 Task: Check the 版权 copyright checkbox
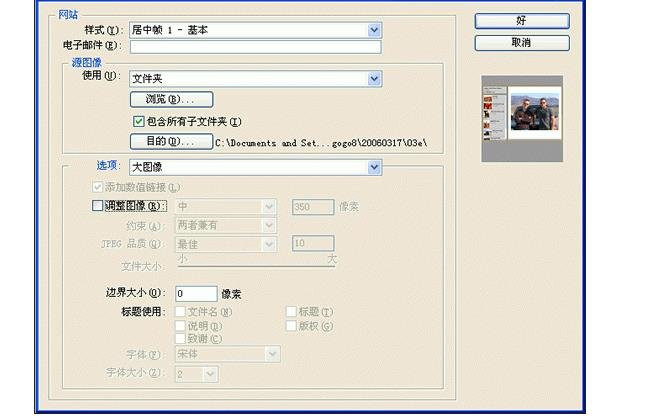(292, 326)
